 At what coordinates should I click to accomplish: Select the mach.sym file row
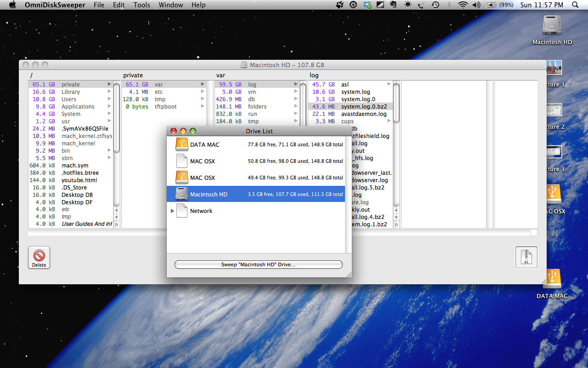click(x=71, y=165)
